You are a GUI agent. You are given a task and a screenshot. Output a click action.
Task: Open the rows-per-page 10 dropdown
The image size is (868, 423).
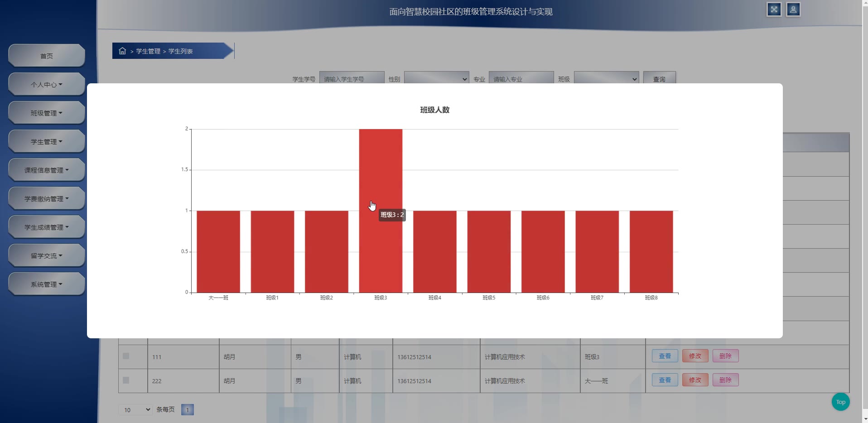coord(135,410)
